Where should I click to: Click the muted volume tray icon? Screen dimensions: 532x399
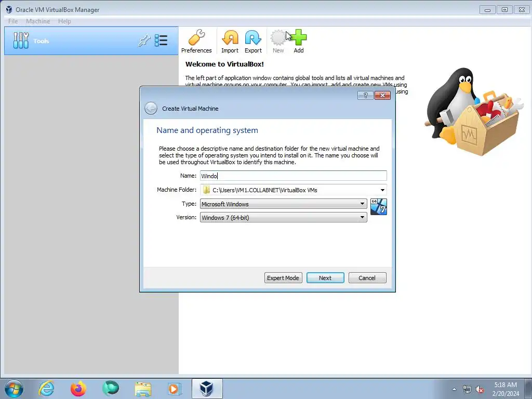480,390
